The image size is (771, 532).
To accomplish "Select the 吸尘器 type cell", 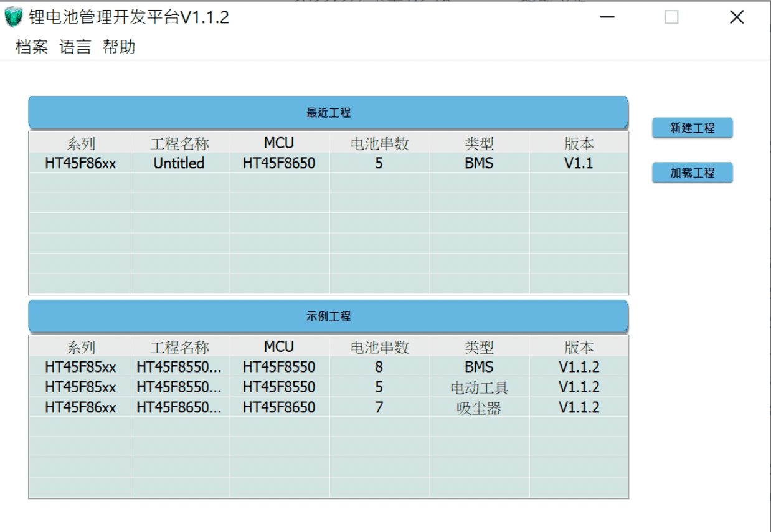I will [x=479, y=407].
